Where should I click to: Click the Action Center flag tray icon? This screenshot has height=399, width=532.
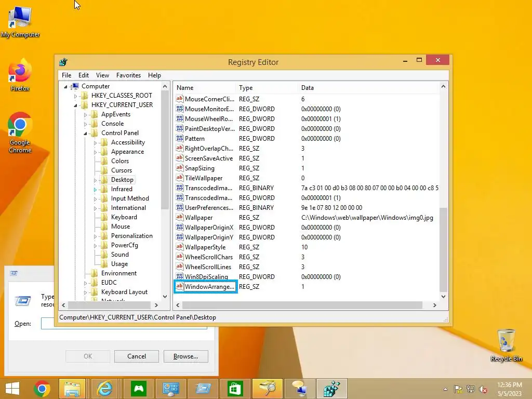point(458,389)
